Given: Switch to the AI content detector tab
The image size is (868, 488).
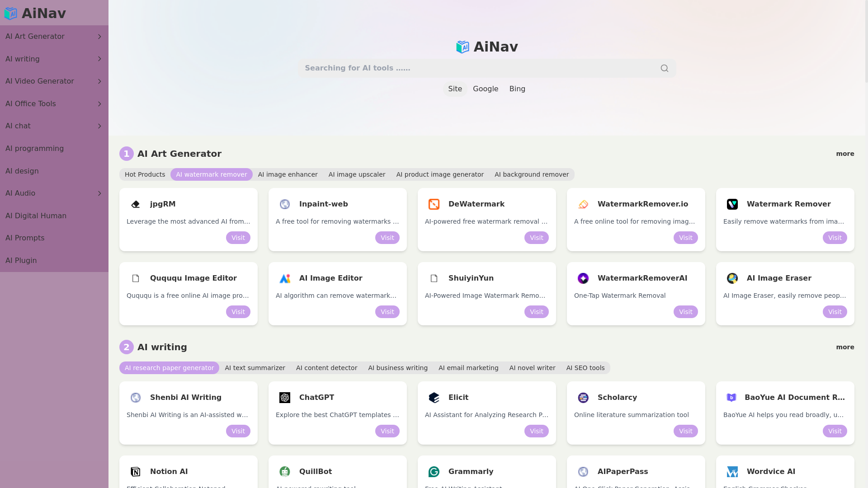Looking at the screenshot, I should click(x=326, y=368).
